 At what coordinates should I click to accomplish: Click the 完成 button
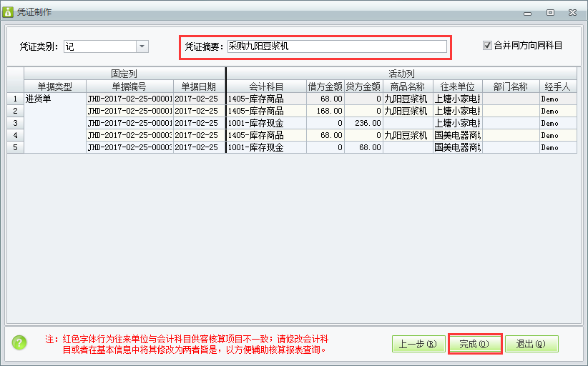point(475,344)
